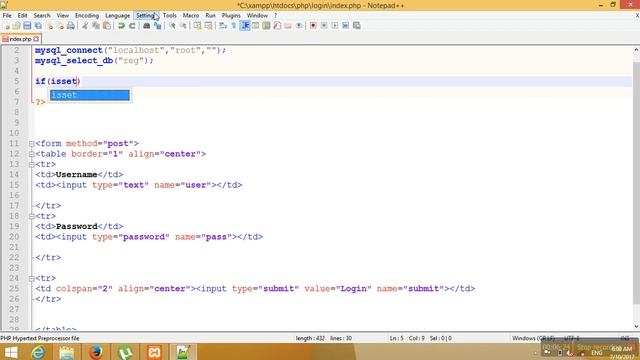Zoom in using the toolbar icon
This screenshot has height=360, width=640.
tap(172, 26)
